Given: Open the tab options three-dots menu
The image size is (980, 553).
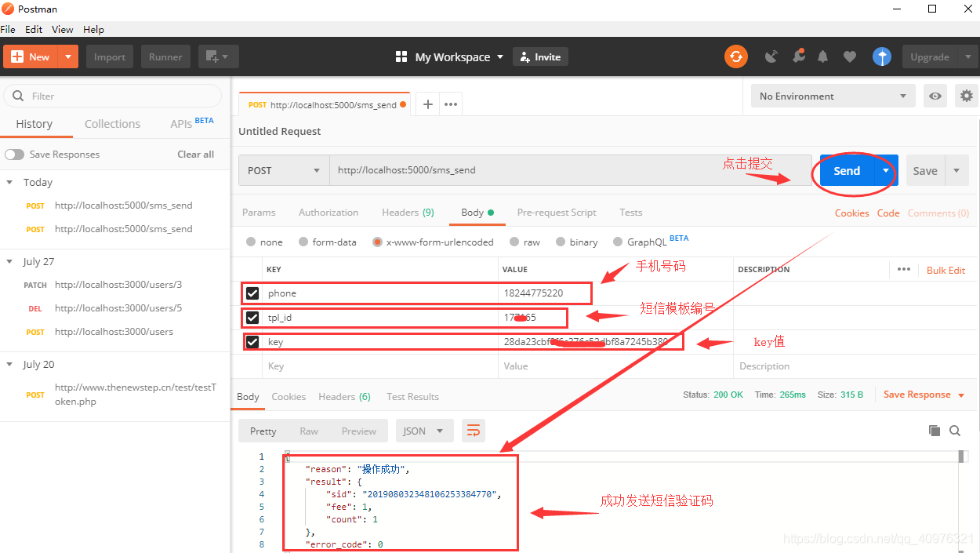Looking at the screenshot, I should [451, 104].
